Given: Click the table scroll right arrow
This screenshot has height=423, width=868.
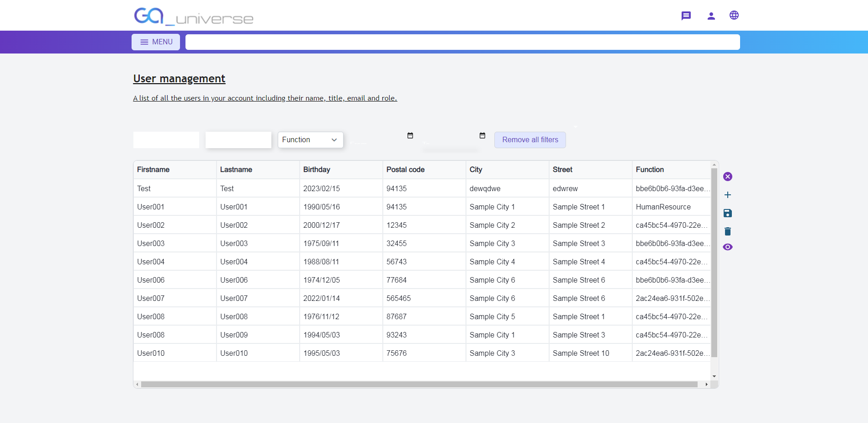Looking at the screenshot, I should click(706, 385).
